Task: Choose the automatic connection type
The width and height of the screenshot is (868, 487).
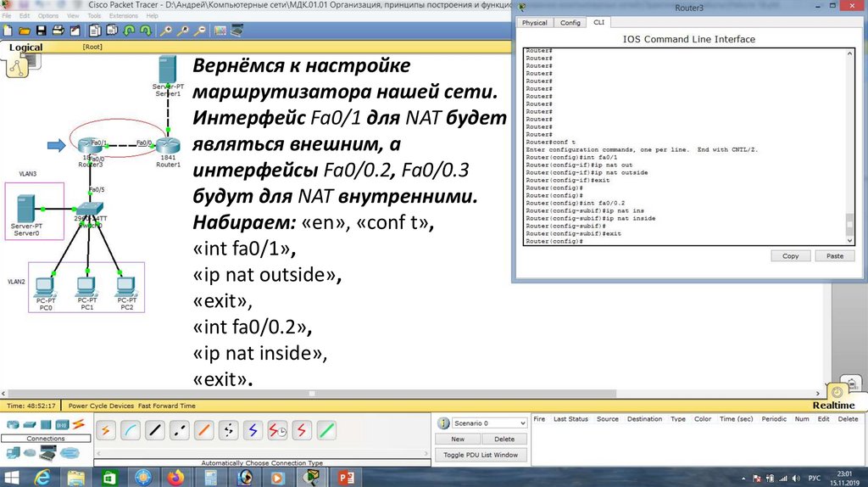Action: pyautogui.click(x=106, y=430)
